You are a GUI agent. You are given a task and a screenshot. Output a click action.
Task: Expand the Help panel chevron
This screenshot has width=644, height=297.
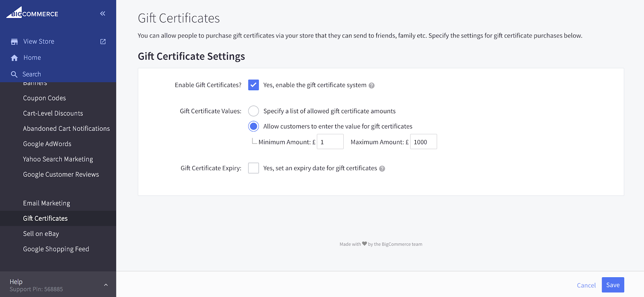coord(106,285)
